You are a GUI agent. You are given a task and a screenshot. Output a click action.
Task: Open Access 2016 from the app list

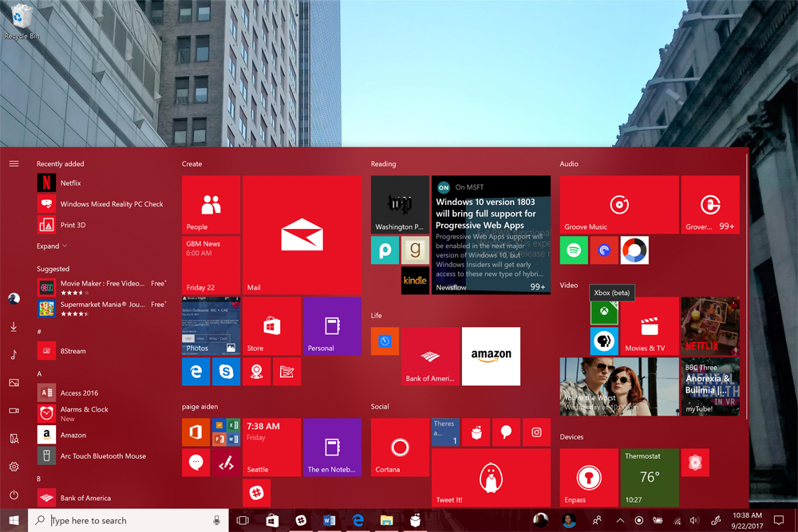coord(101,392)
